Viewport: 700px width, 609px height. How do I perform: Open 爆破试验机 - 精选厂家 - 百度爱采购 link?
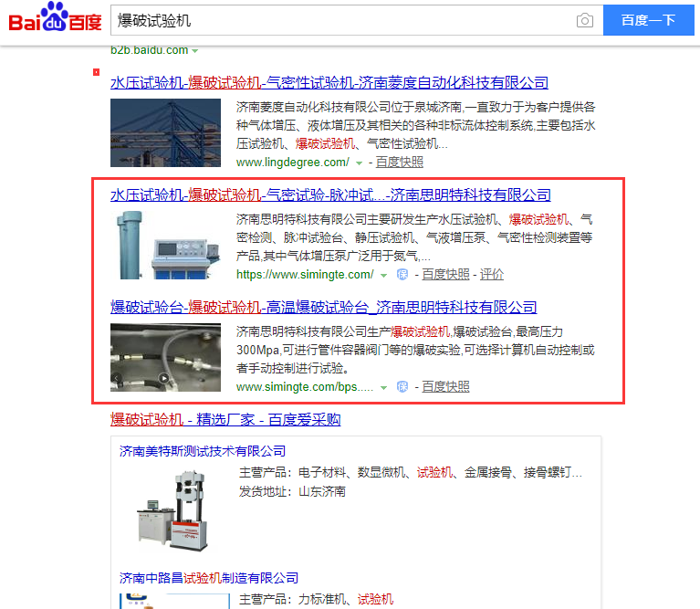tap(225, 420)
